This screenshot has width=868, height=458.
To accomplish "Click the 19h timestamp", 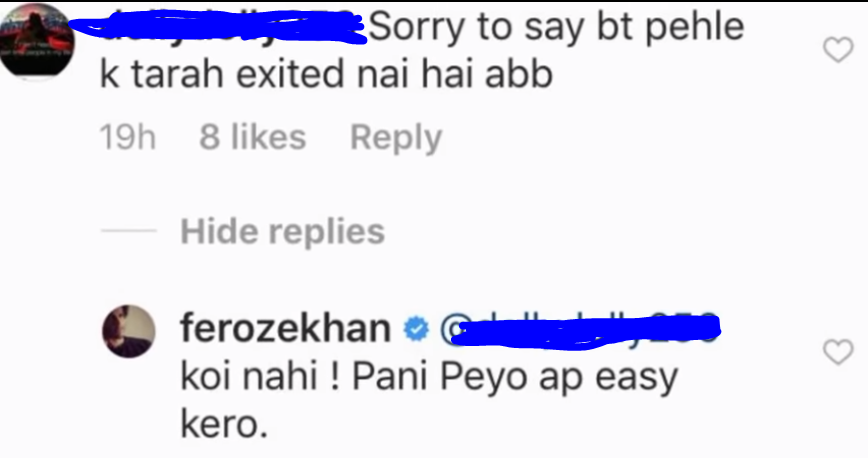I will coord(127,137).
